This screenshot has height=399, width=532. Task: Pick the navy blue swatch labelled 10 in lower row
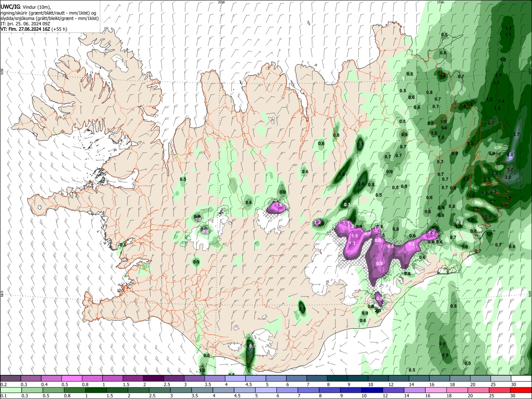[x=372, y=390]
